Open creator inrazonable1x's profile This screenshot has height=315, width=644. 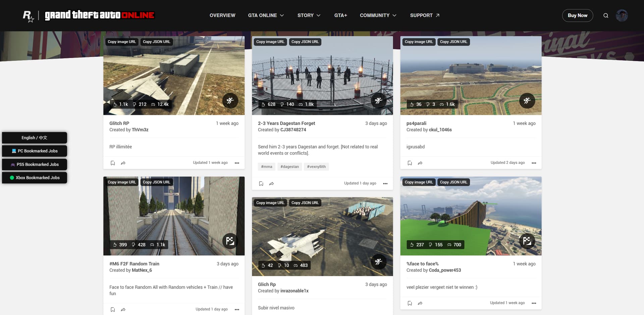coord(294,291)
